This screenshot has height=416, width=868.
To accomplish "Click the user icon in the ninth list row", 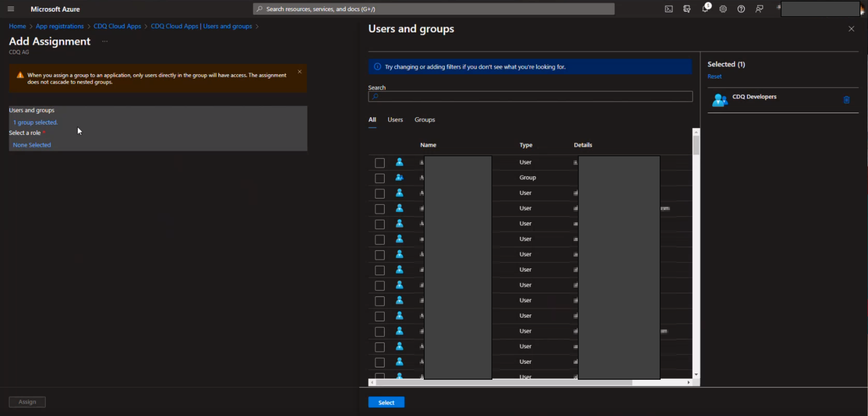I will pyautogui.click(x=399, y=285).
